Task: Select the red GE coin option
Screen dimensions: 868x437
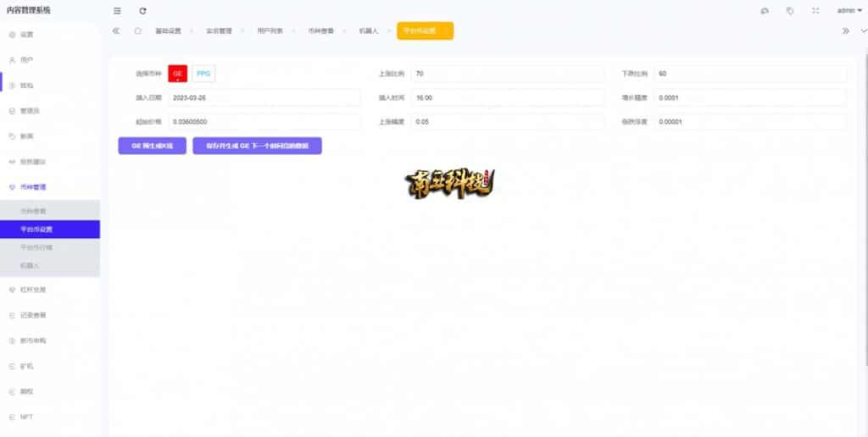Action: [x=178, y=74]
